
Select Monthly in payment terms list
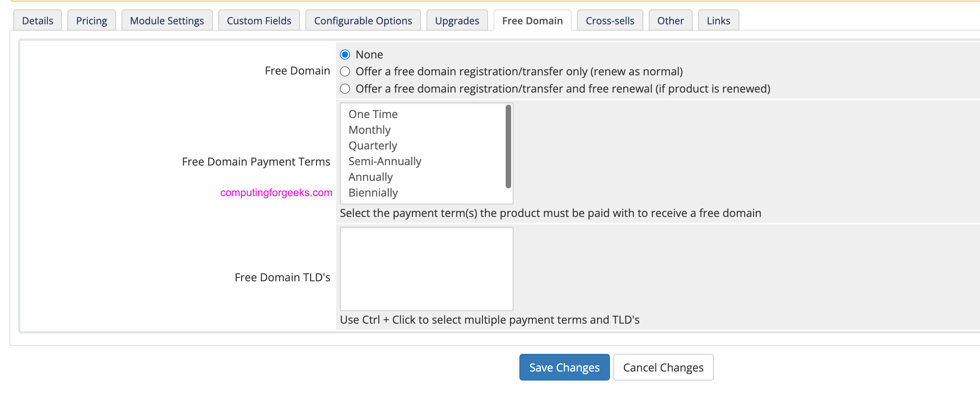point(370,130)
